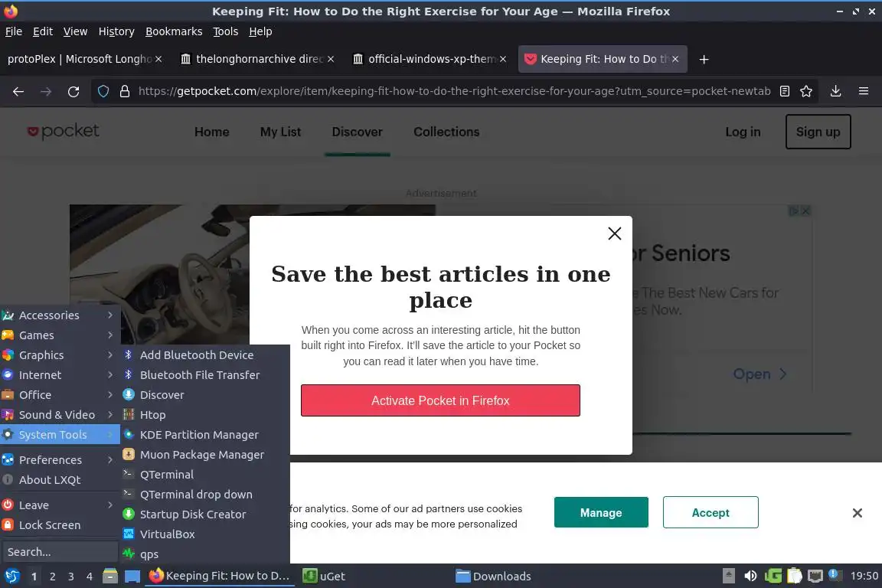Open Muon Package Manager
Image resolution: width=882 pixels, height=588 pixels.
[x=205, y=455]
